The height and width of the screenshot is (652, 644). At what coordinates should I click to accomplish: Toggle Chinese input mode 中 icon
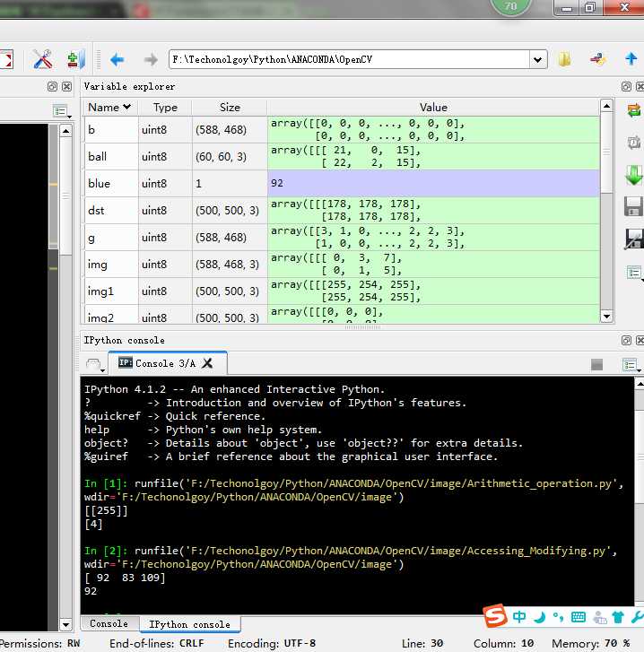pyautogui.click(x=519, y=617)
